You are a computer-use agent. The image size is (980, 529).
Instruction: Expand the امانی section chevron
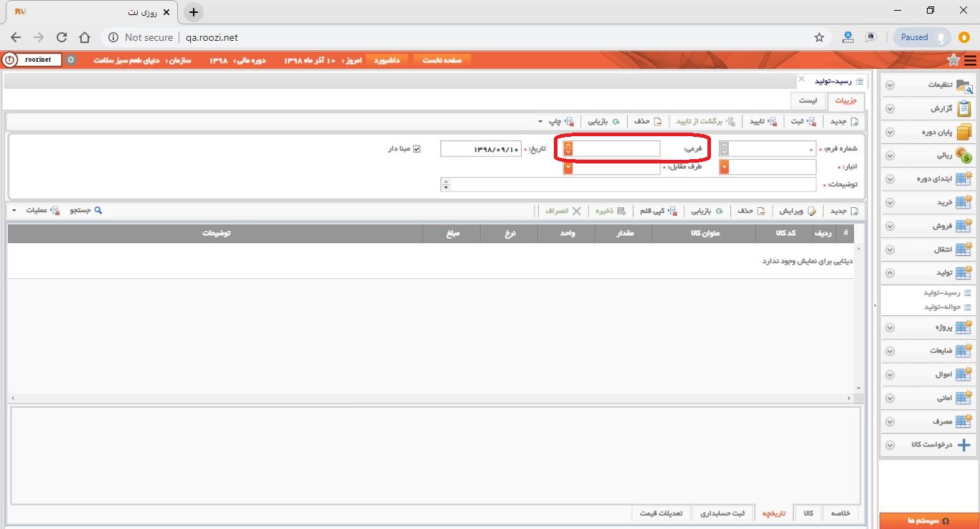pyautogui.click(x=890, y=398)
